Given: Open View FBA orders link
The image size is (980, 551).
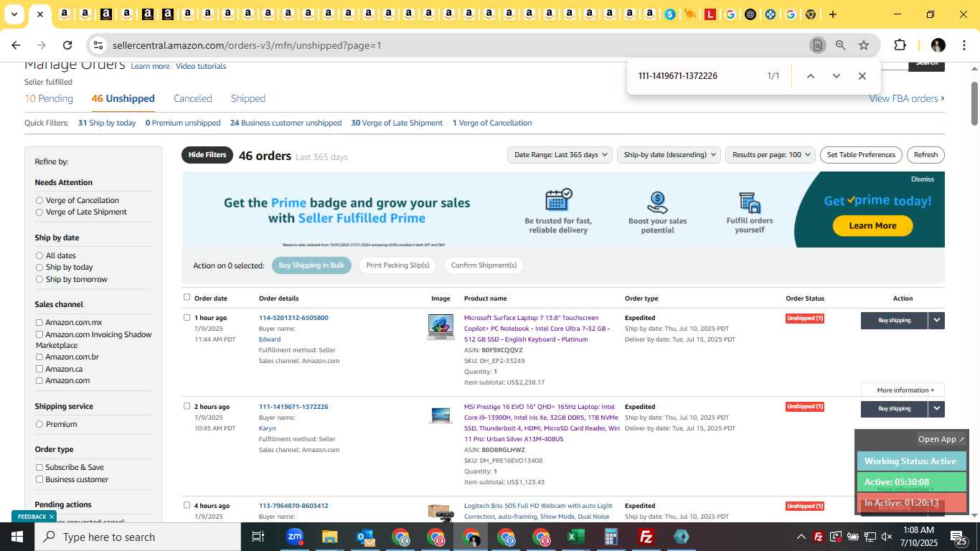Looking at the screenshot, I should point(907,98).
